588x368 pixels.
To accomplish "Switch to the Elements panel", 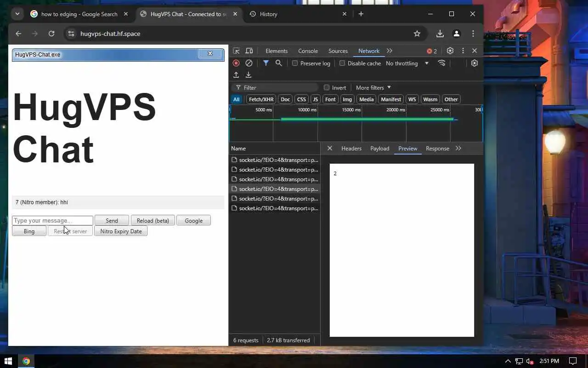I will tap(277, 51).
